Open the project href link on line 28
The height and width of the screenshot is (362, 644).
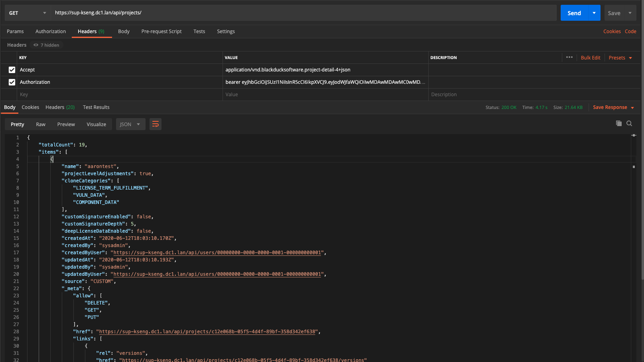[207, 332]
